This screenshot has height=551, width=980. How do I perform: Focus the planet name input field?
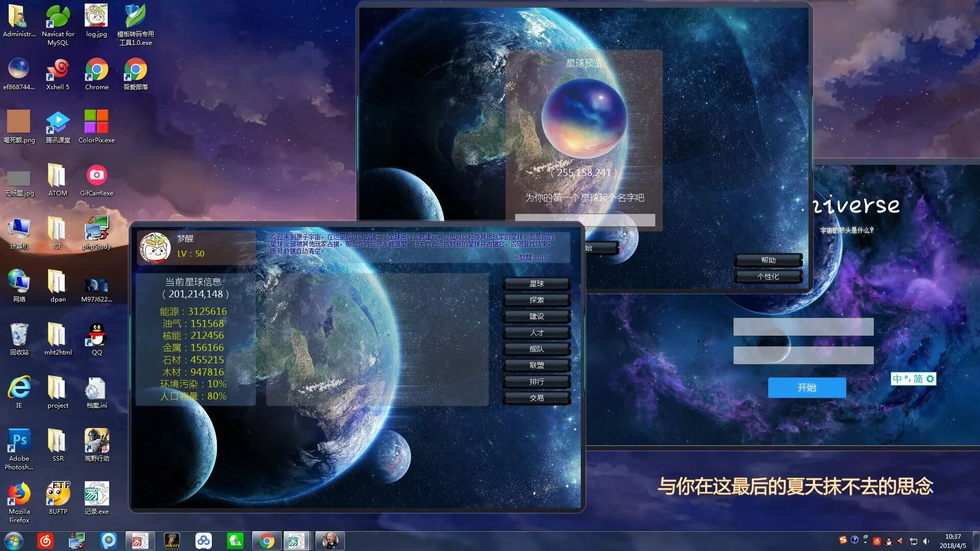tap(585, 220)
